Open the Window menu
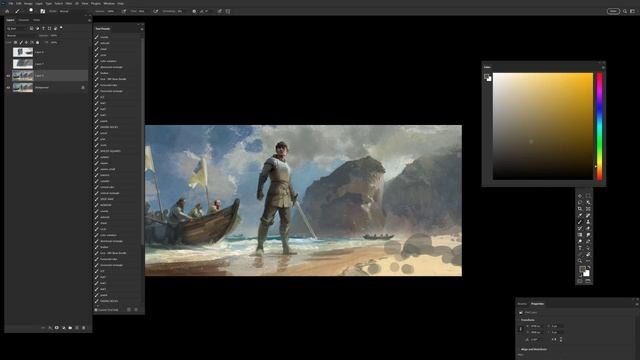The height and width of the screenshot is (360, 640). [109, 3]
